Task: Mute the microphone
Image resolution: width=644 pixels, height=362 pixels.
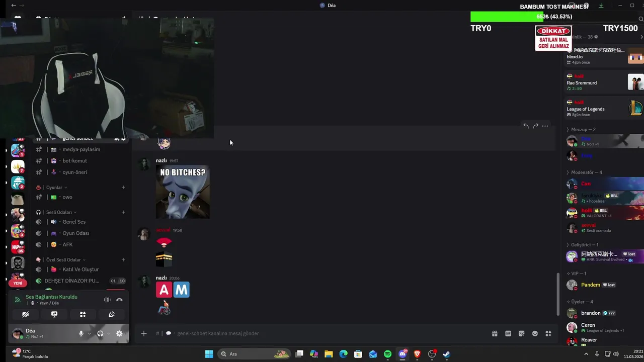Action: [x=81, y=333]
